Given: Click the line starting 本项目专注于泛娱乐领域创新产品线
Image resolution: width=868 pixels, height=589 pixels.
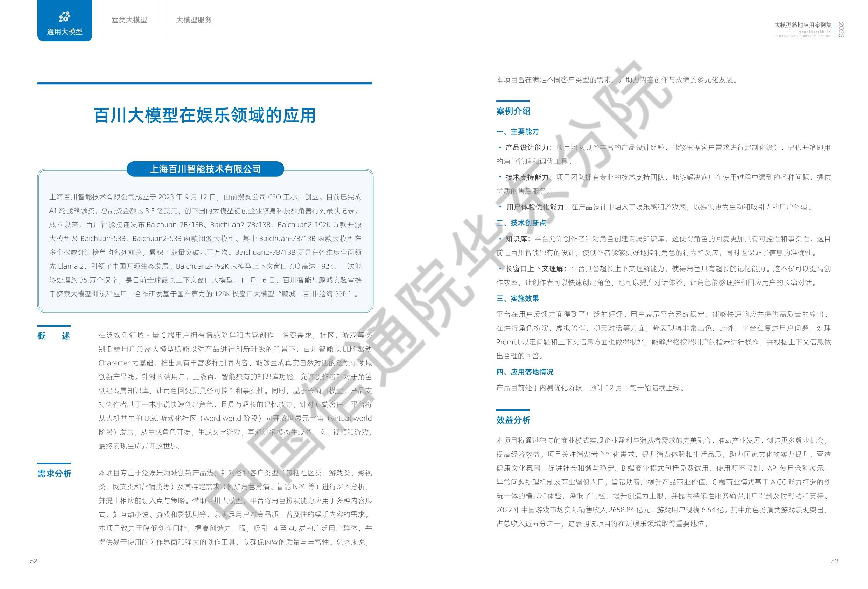Looking at the screenshot, I should (x=235, y=473).
